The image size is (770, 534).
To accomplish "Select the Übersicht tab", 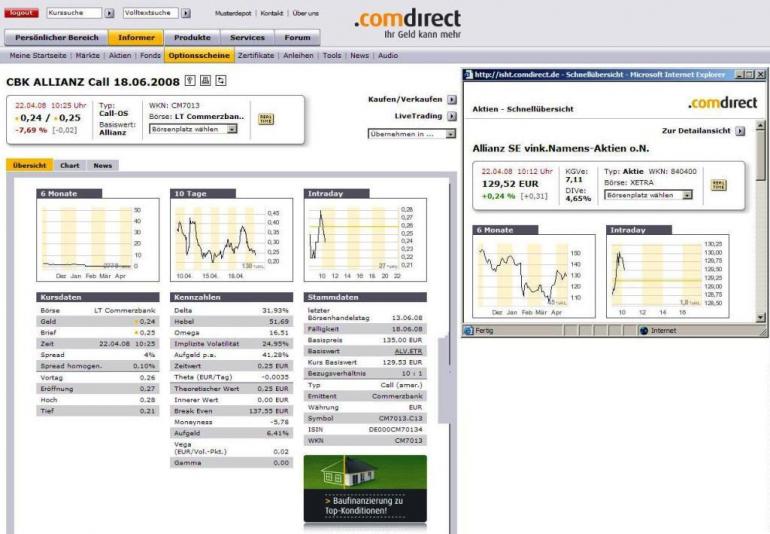I will tap(29, 166).
